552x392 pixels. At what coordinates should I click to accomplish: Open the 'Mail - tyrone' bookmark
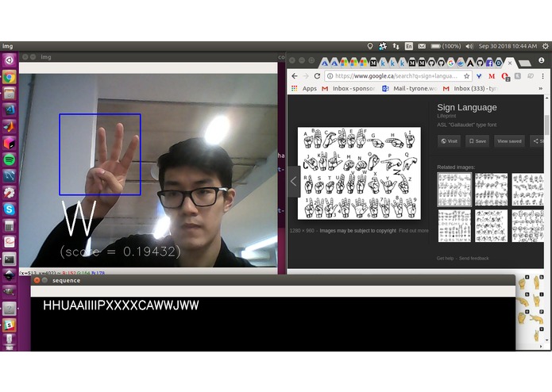410,89
